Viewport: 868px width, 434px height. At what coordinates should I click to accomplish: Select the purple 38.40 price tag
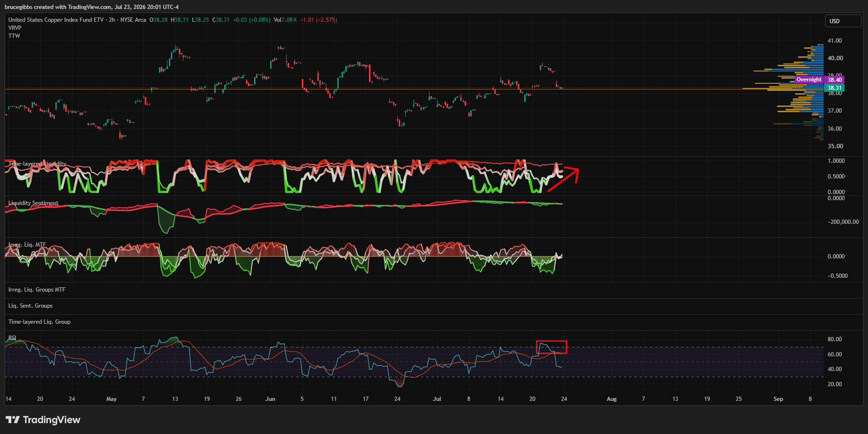click(834, 80)
